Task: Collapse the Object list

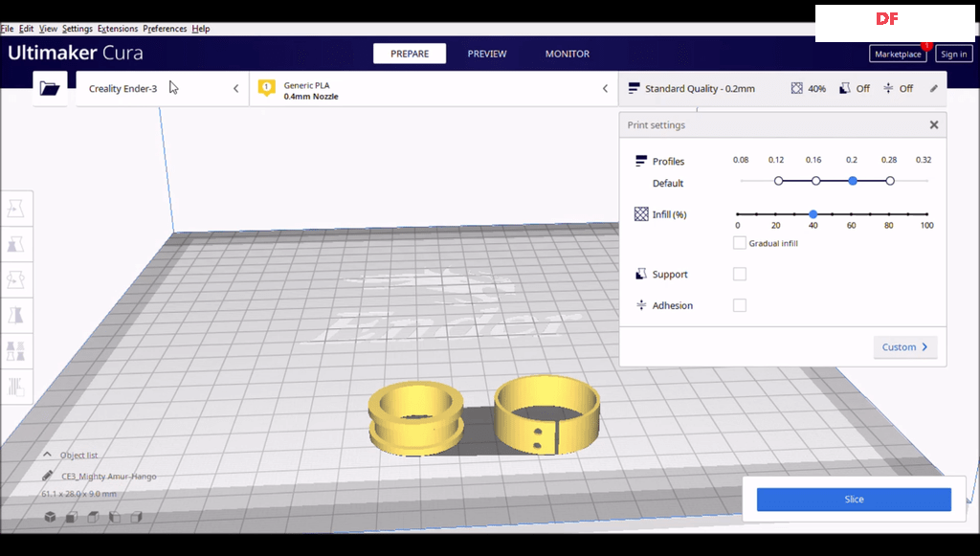Action: pyautogui.click(x=48, y=455)
